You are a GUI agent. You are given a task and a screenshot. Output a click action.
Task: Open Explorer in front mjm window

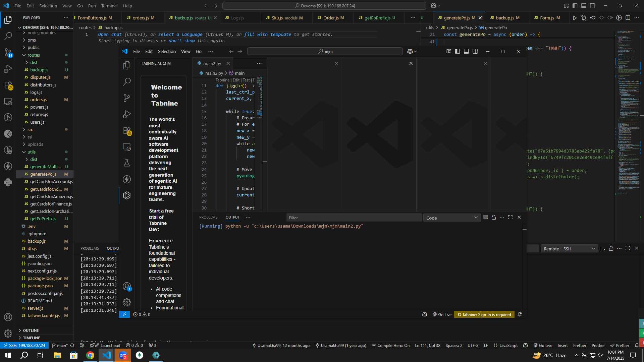[127, 65]
